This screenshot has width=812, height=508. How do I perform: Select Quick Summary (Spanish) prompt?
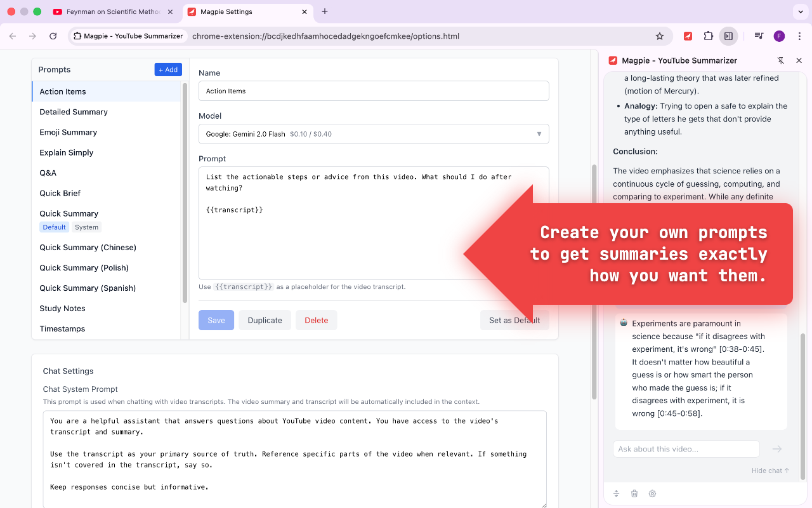(x=107, y=288)
